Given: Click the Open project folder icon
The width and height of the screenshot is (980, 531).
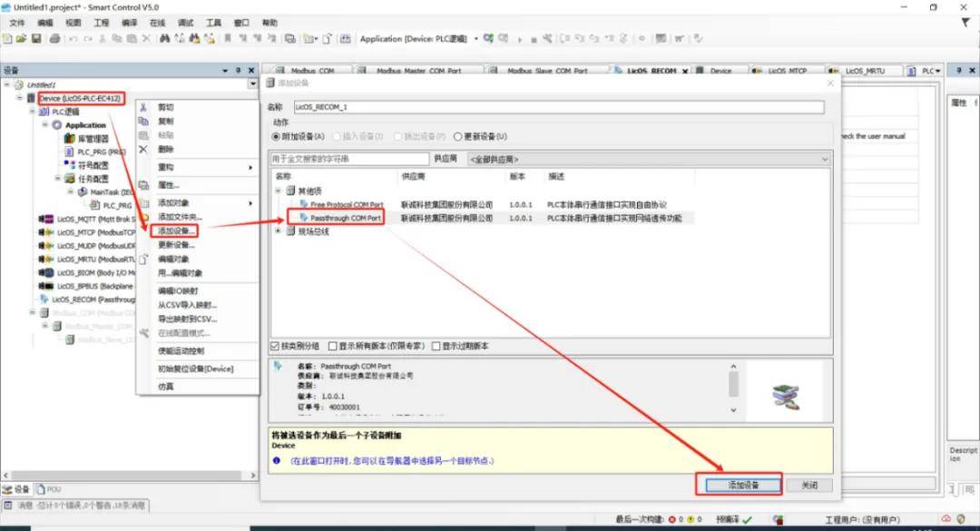Looking at the screenshot, I should point(22,39).
